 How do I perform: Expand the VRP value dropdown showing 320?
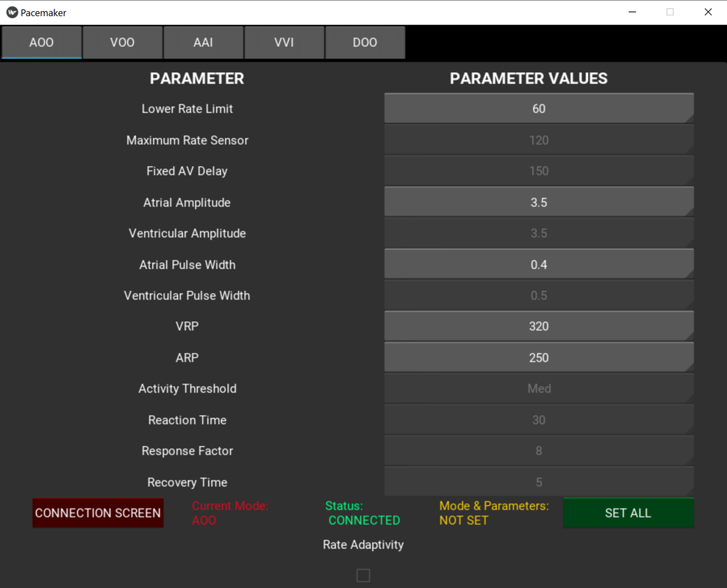click(x=539, y=326)
